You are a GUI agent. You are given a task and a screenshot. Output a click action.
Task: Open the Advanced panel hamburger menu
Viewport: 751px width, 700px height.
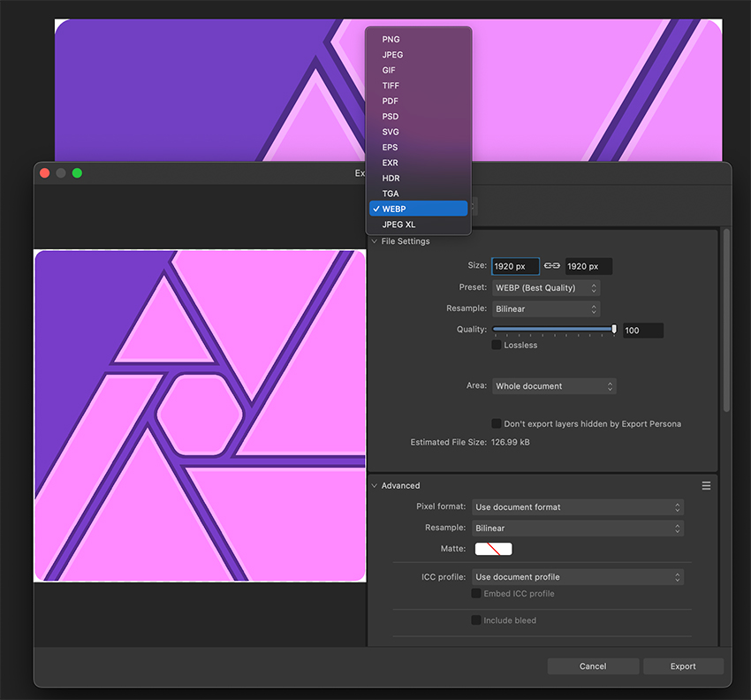(706, 484)
